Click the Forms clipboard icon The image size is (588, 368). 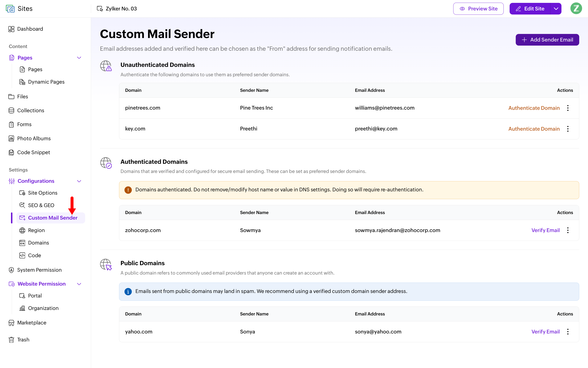(11, 124)
